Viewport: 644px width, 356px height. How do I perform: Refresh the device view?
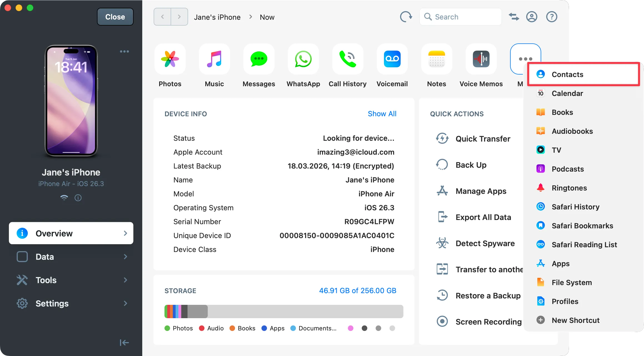click(x=406, y=17)
